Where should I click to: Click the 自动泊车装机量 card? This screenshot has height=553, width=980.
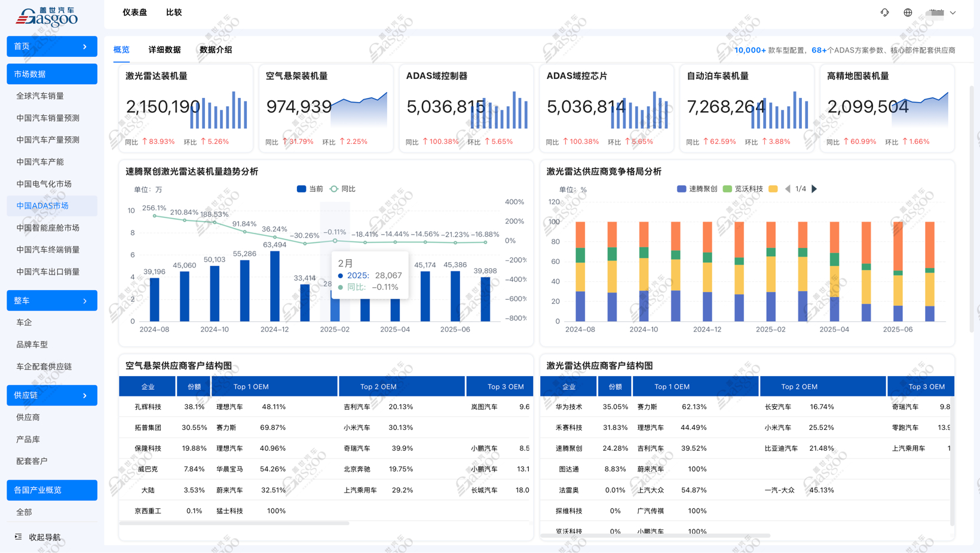click(x=747, y=108)
